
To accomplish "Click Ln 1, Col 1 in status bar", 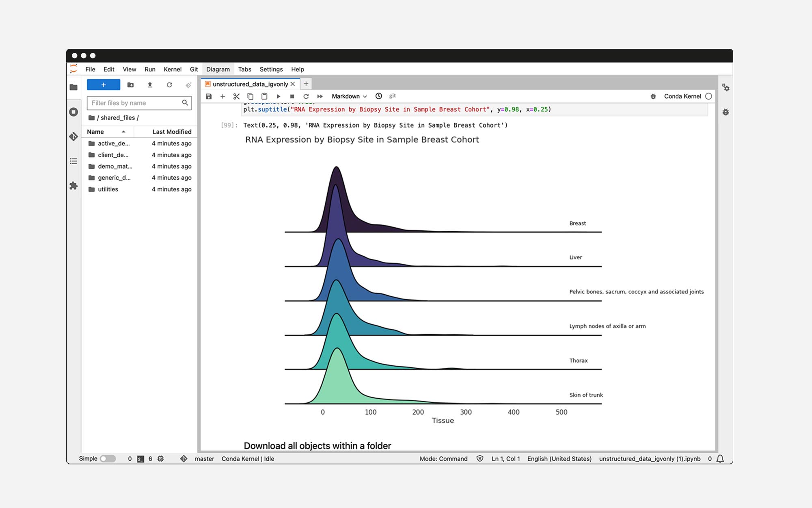I will pos(505,459).
